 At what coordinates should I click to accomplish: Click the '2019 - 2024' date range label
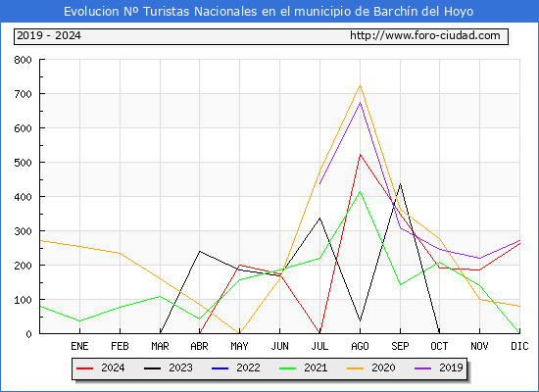(x=49, y=35)
